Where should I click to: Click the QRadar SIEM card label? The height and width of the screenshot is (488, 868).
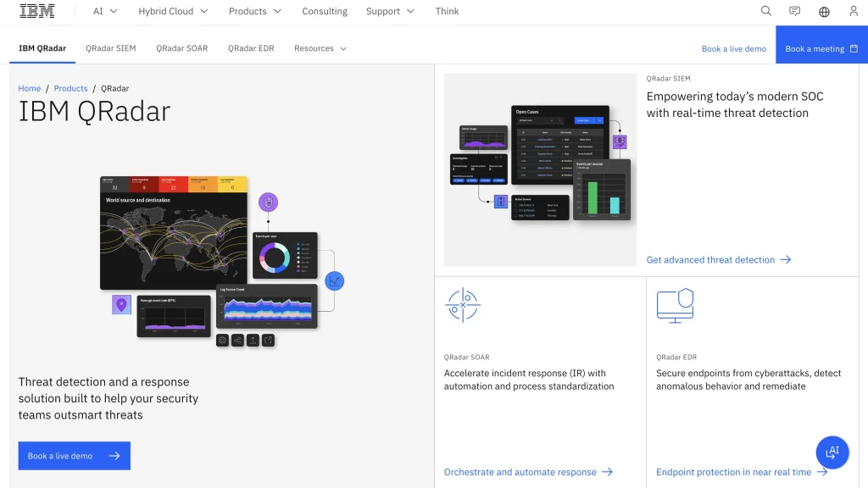668,79
